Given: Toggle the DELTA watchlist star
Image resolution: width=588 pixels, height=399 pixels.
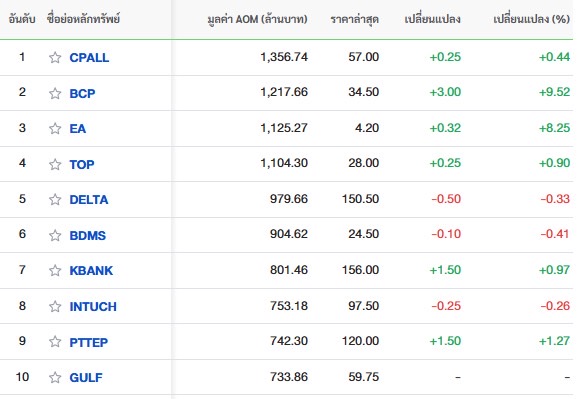Looking at the screenshot, I should click(55, 200).
